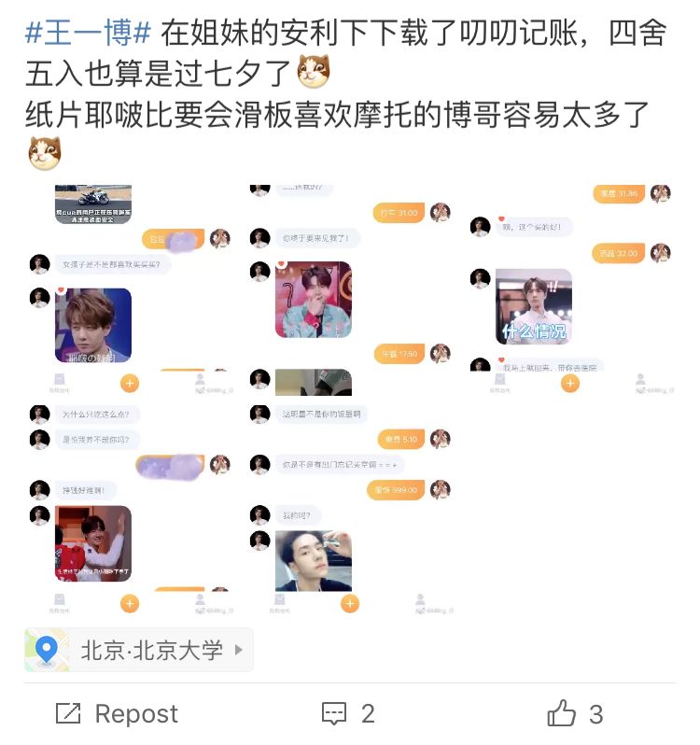Tap the blue location pin icon
700x745 pixels.
click(x=47, y=650)
